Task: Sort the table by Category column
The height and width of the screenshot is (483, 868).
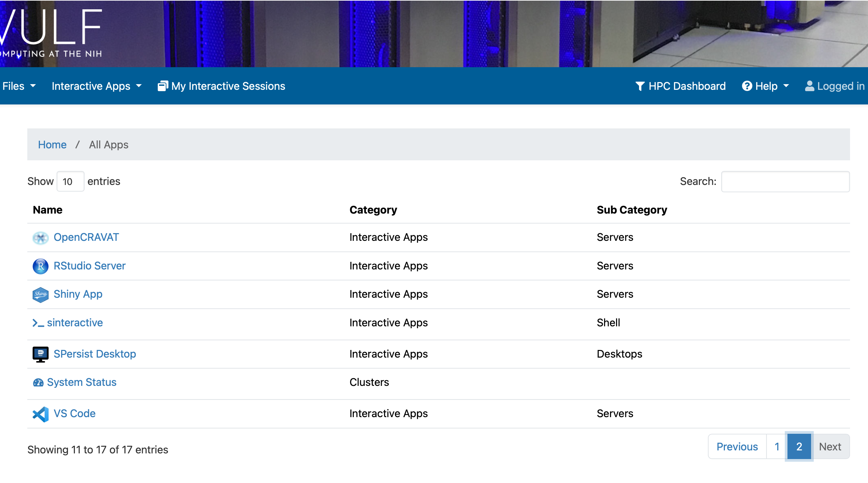Action: click(373, 210)
